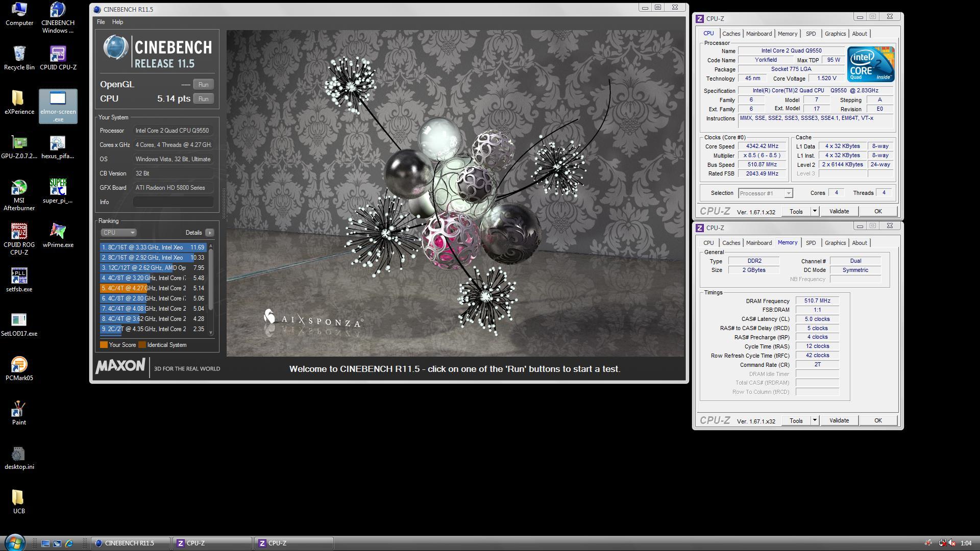Click the ranking list scroll down arrow
The width and height of the screenshot is (980, 551).
point(211,332)
